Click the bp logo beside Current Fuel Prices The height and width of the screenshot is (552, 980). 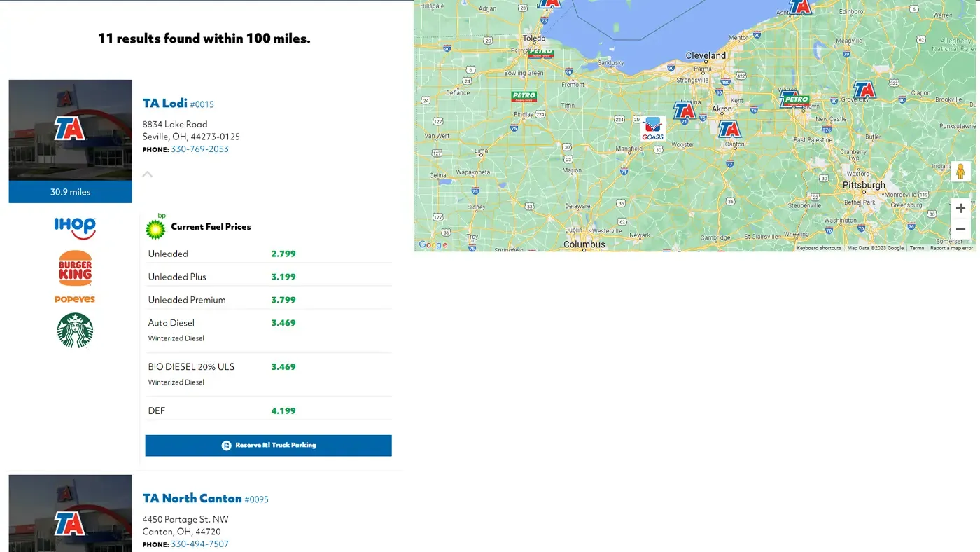tap(155, 227)
